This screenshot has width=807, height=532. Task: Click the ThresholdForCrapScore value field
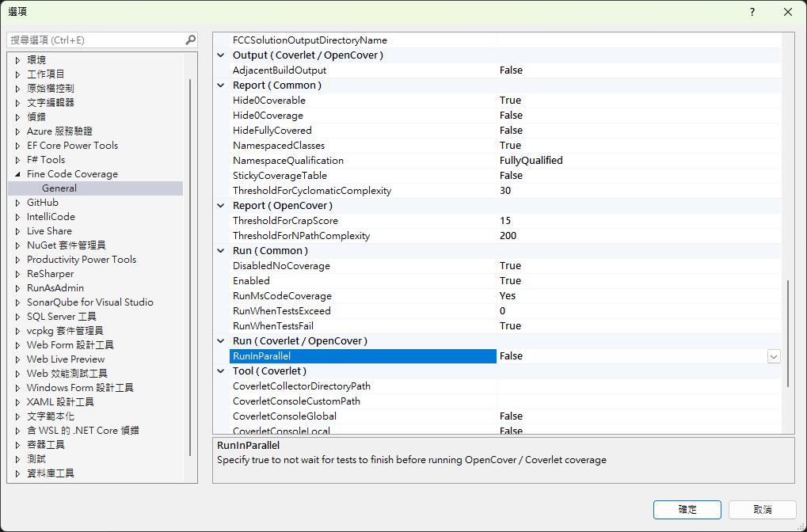point(634,221)
